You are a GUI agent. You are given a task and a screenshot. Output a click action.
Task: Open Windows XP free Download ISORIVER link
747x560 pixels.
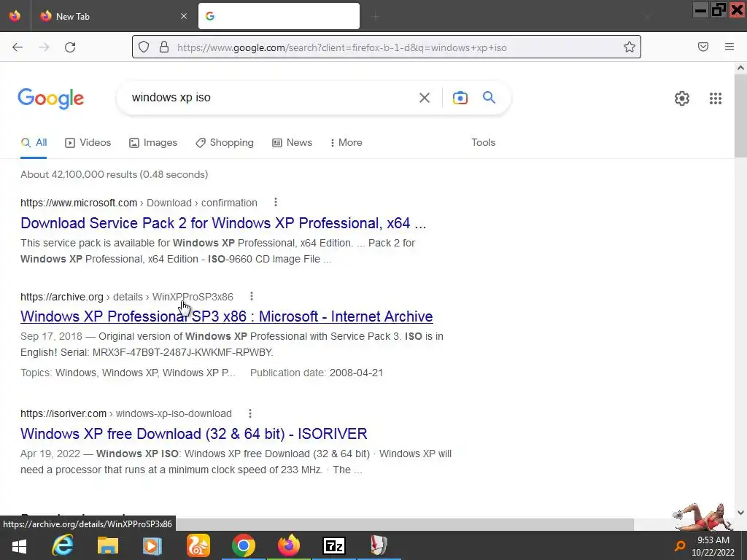point(194,434)
